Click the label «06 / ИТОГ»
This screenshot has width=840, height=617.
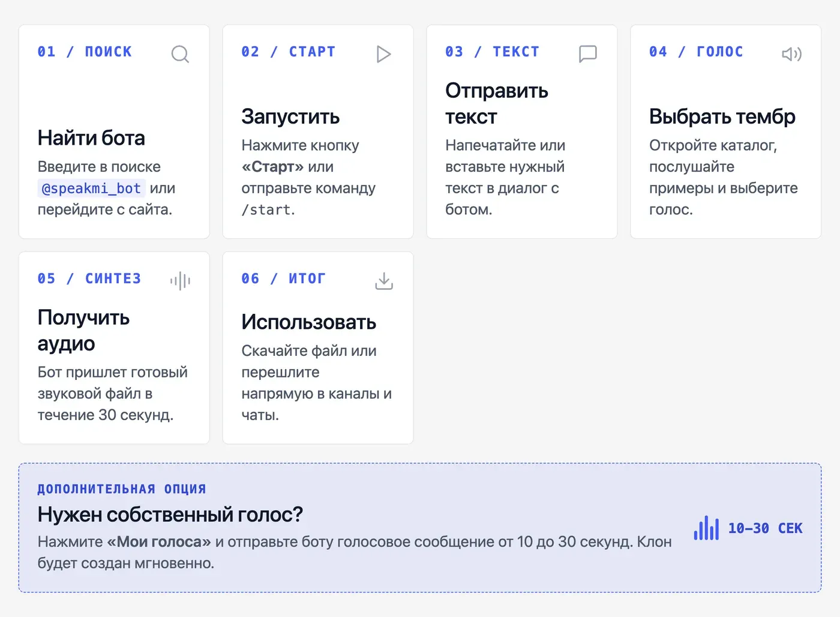[x=284, y=278]
